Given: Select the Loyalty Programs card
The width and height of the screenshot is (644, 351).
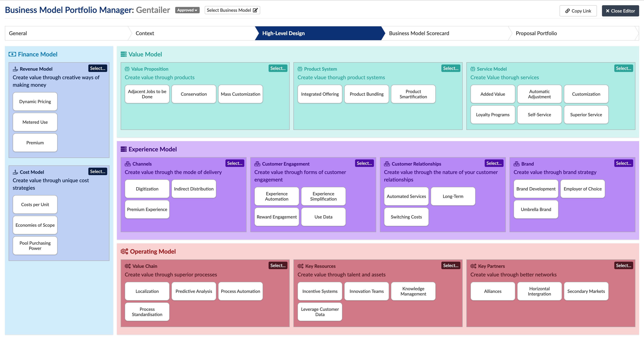Looking at the screenshot, I should tap(493, 115).
